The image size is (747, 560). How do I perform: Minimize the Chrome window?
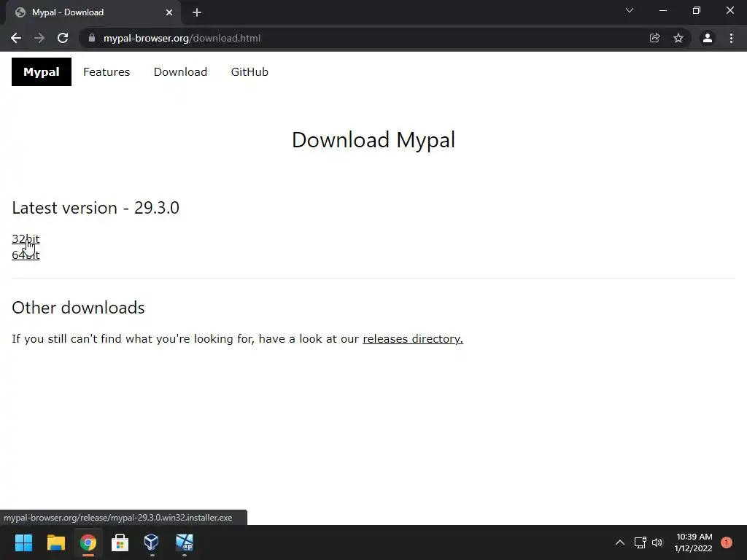(662, 10)
